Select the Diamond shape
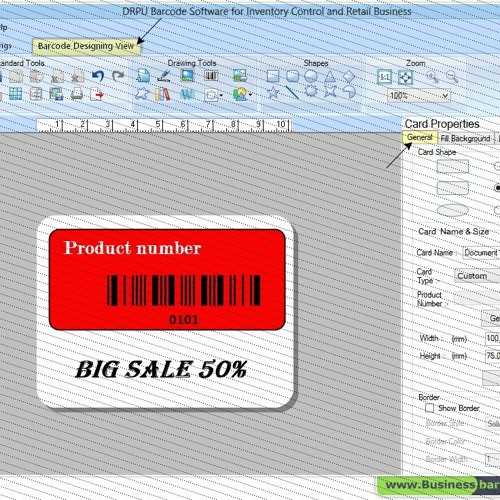500x500 pixels. tap(349, 76)
